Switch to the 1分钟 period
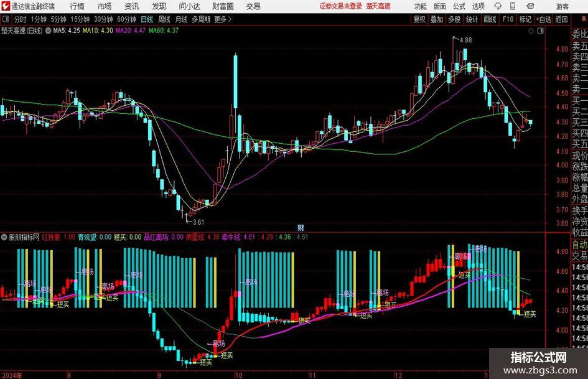The width and height of the screenshot is (588, 379). [38, 19]
